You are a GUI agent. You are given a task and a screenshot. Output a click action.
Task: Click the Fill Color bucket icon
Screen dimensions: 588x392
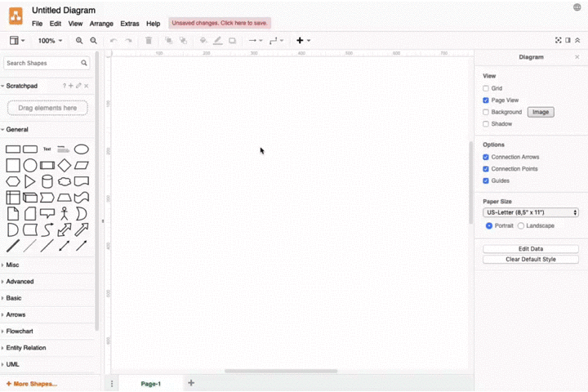(203, 41)
